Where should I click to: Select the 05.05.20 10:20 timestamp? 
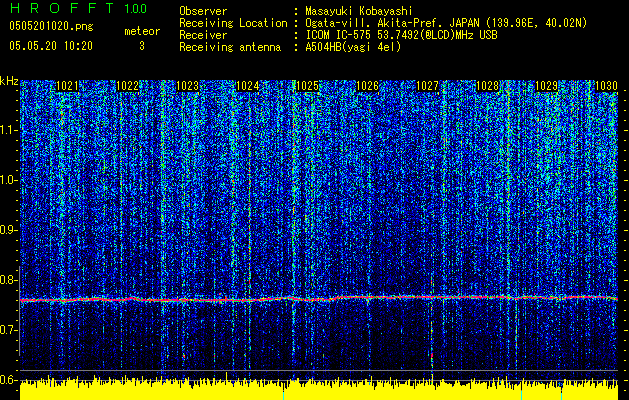tap(50, 46)
